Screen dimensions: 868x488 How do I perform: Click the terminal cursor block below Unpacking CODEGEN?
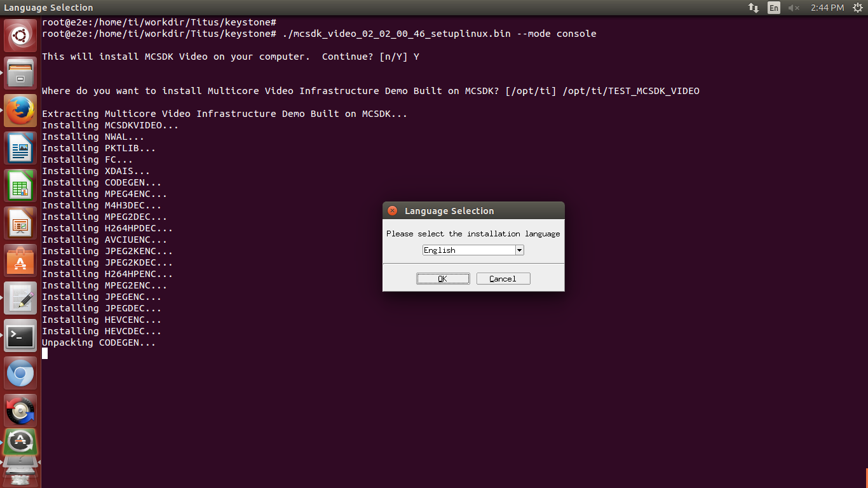(x=44, y=353)
